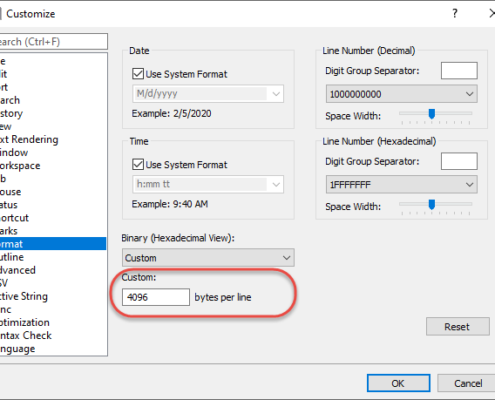Click the search box at top
Screen dimensions: 495x400
click(53, 42)
